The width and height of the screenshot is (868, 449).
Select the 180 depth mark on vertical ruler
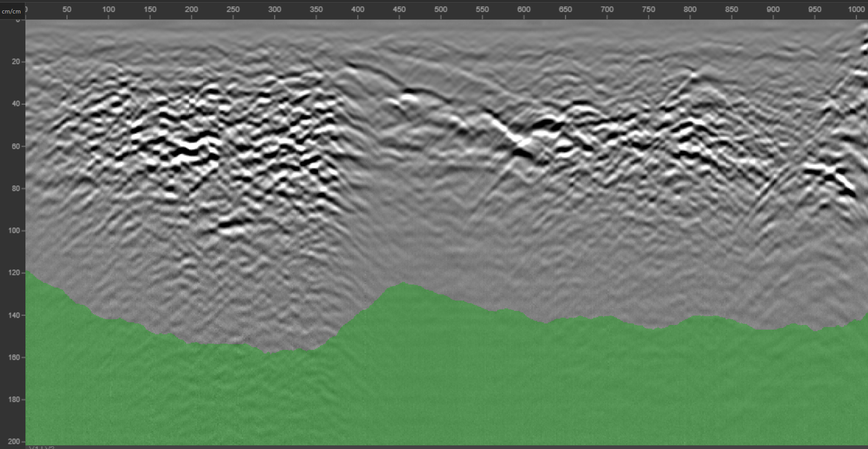[x=14, y=399]
